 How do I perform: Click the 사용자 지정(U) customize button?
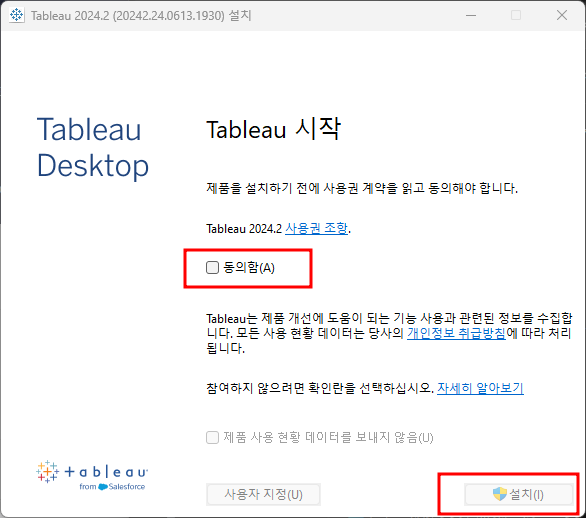(x=263, y=494)
